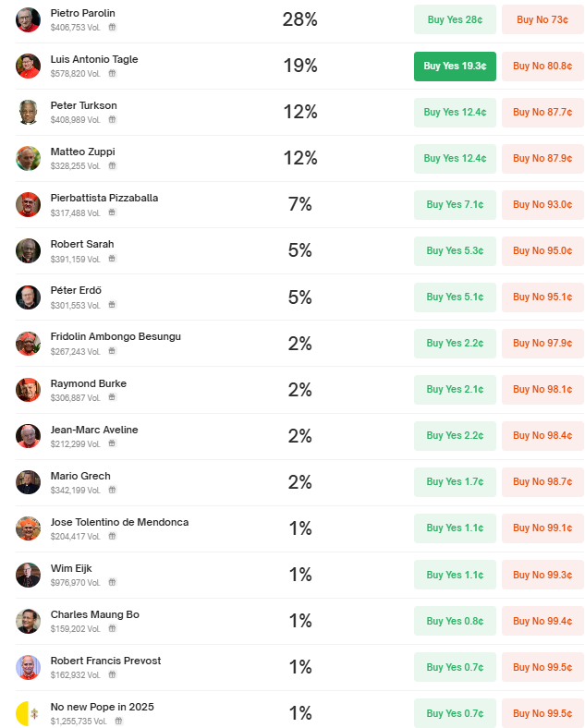Open Peter Turkson's avatar photo
The width and height of the screenshot is (585, 728).
click(28, 113)
